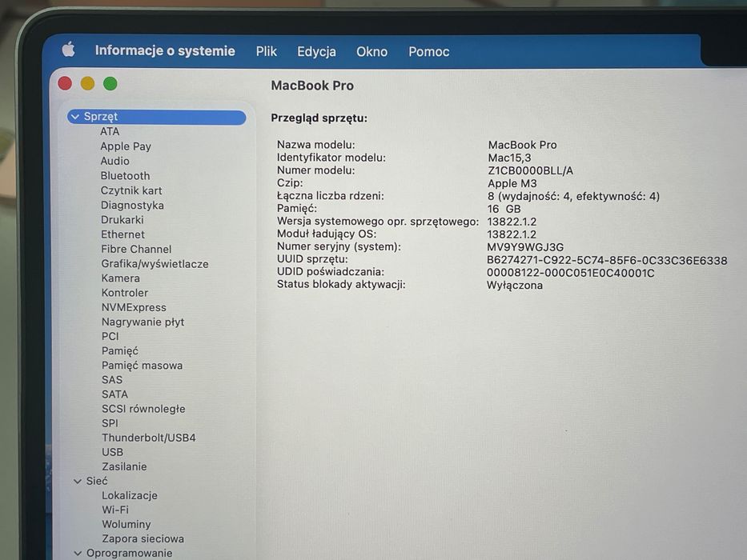Maximize window with green button
Screen dimensions: 747x560
click(110, 83)
